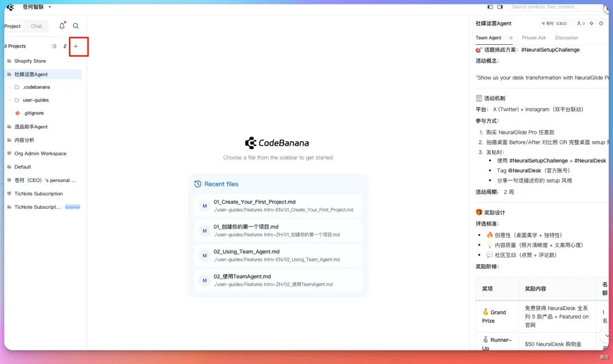Expand the user-guides folder

[10, 100]
